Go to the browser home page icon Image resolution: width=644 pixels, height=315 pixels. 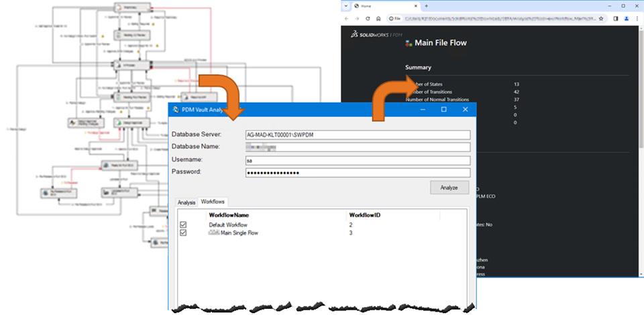pos(378,19)
